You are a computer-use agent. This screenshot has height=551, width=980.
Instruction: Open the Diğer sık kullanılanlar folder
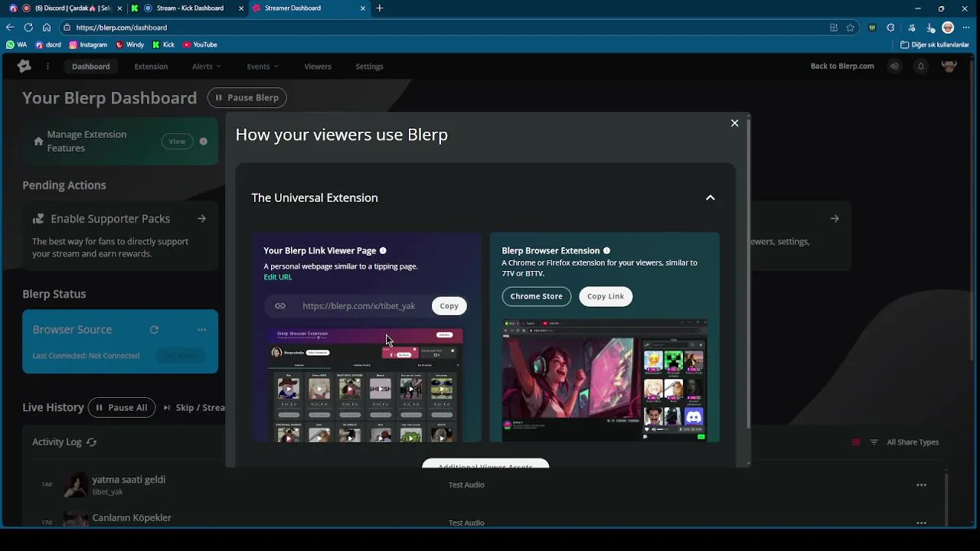click(935, 44)
